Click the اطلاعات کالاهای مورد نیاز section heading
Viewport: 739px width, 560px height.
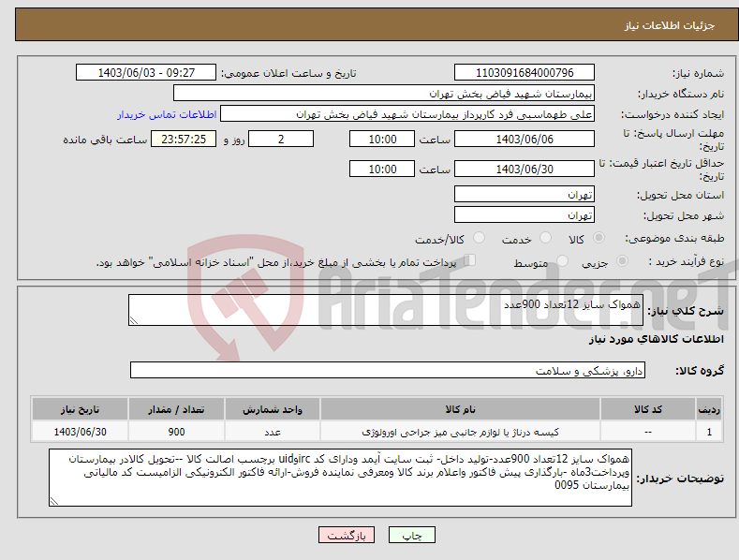(656, 339)
